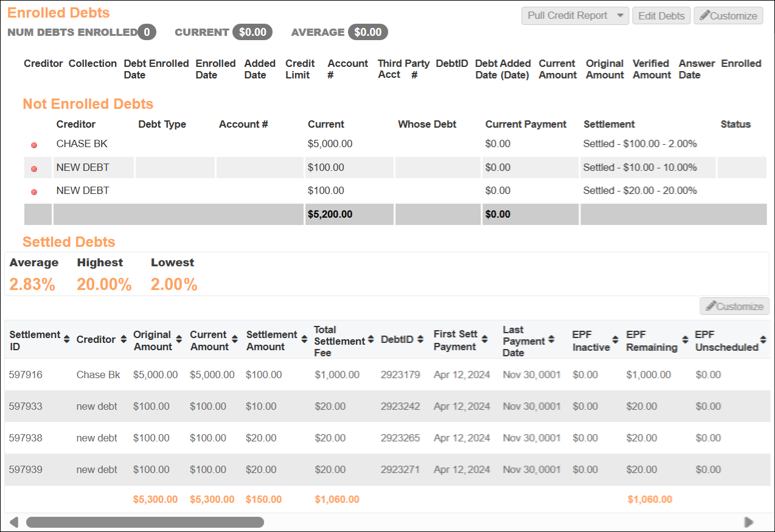Sort by Total Settlement Fee arrows
This screenshot has height=532, width=775.
(370, 340)
